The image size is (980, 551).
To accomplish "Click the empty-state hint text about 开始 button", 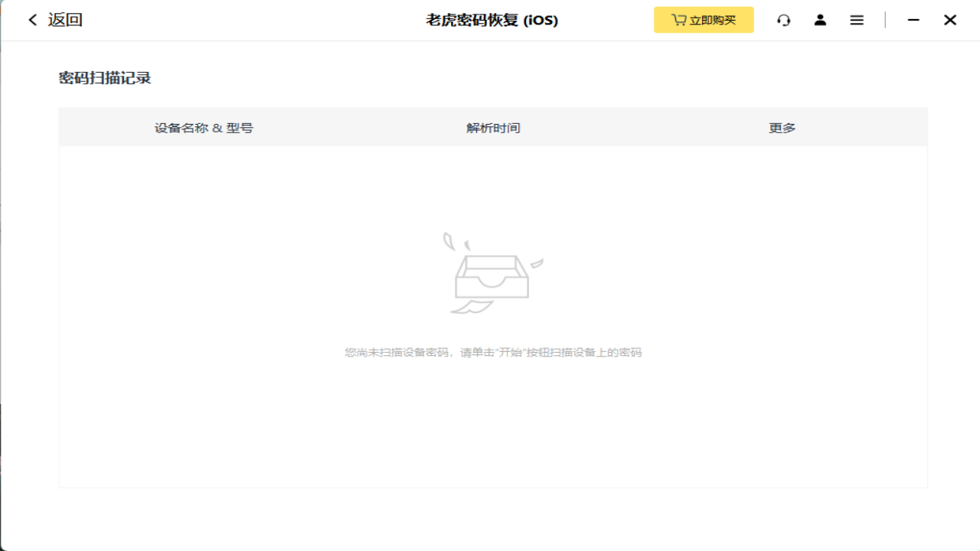I will tap(493, 352).
